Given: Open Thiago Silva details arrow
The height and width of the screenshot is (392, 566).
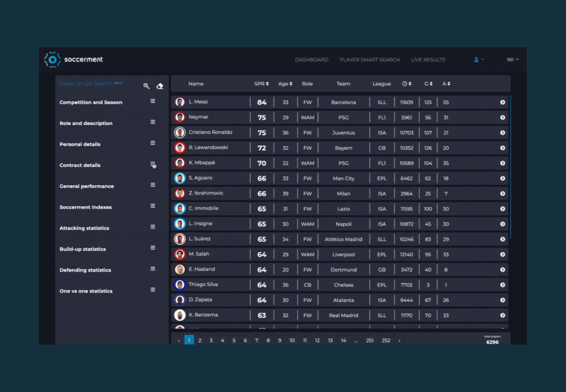Looking at the screenshot, I should point(502,285).
